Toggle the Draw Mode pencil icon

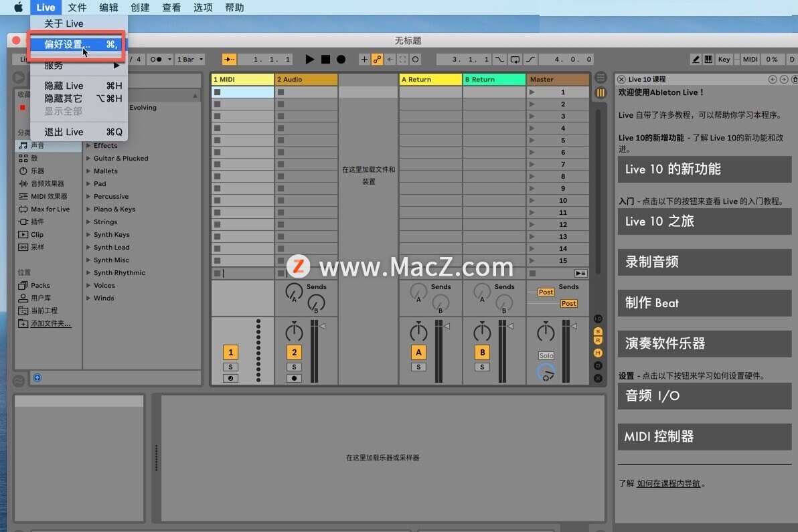696,60
